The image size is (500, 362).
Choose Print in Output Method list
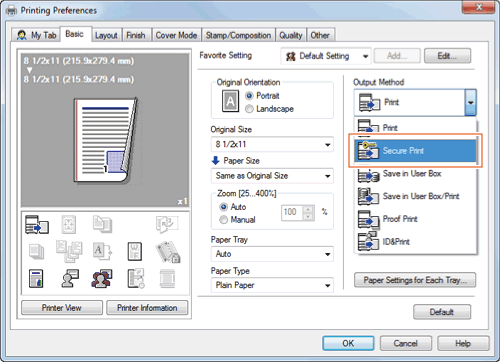tap(415, 128)
